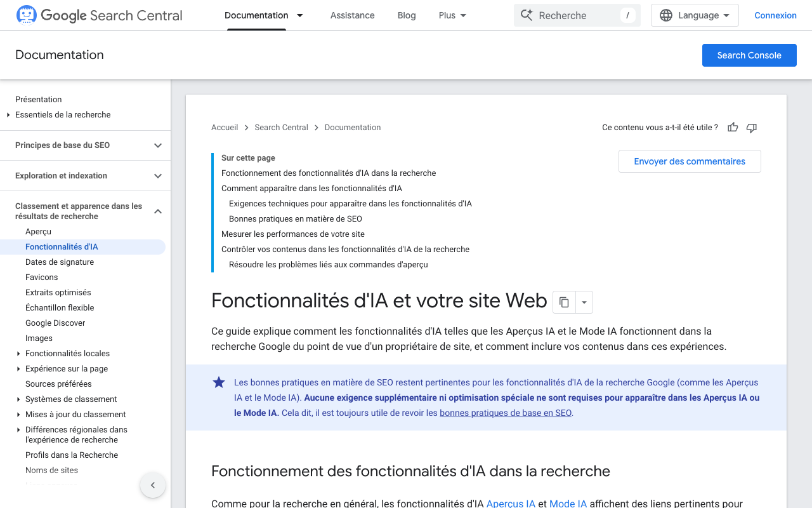Focus the Recherche search field
This screenshot has width=812, height=508.
(x=577, y=15)
